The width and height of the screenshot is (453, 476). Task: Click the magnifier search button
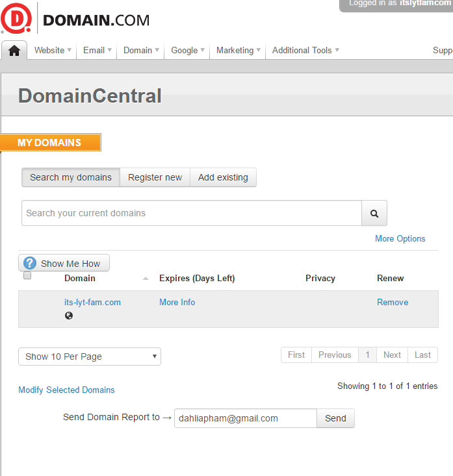pyautogui.click(x=374, y=213)
